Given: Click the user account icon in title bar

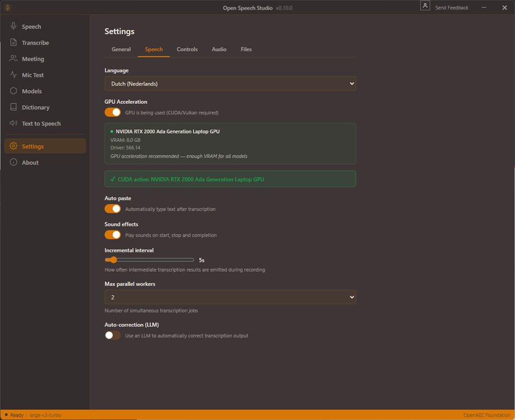Looking at the screenshot, I should point(425,6).
